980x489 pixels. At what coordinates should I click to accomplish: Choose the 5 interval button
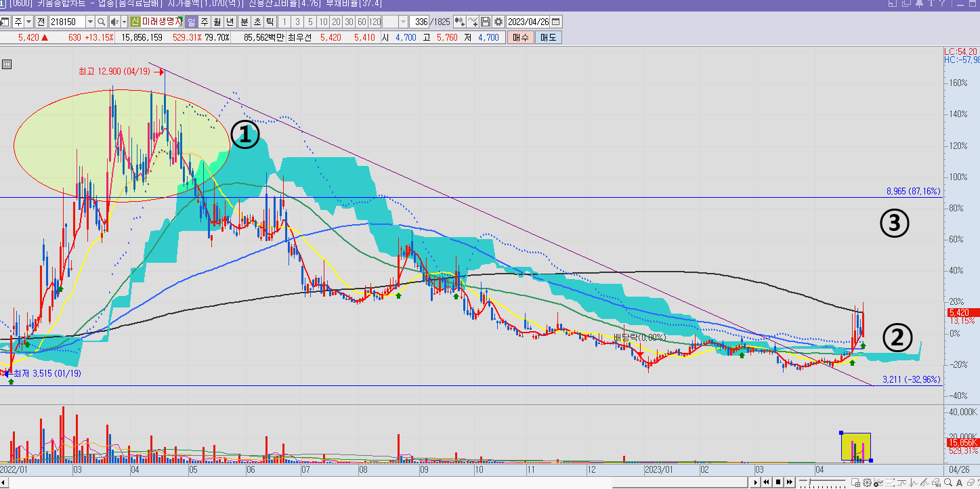310,22
